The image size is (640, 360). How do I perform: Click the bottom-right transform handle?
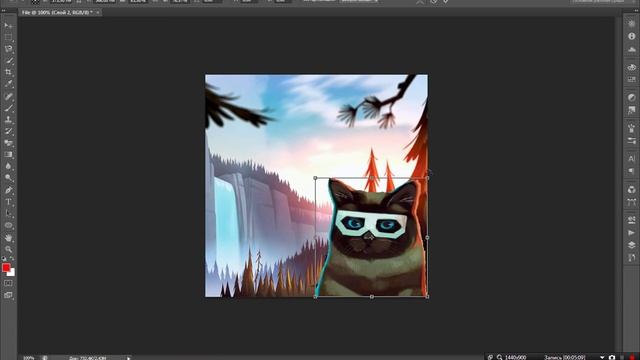(x=427, y=297)
